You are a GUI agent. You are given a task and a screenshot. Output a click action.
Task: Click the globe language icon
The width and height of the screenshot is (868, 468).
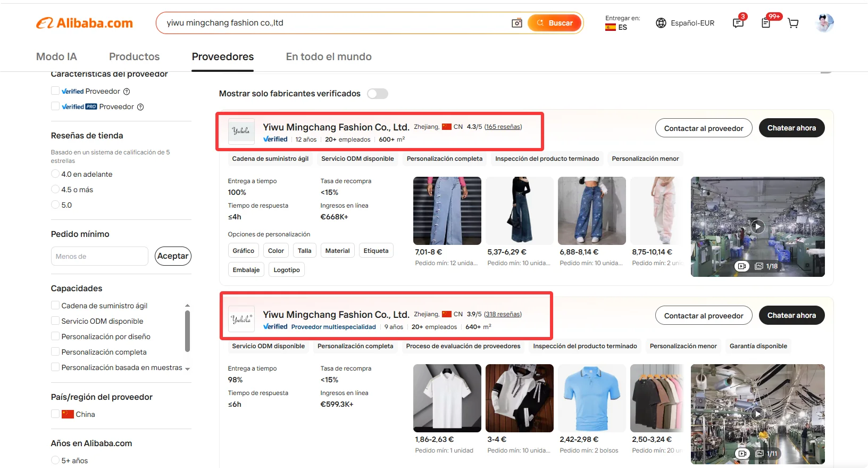[661, 23]
